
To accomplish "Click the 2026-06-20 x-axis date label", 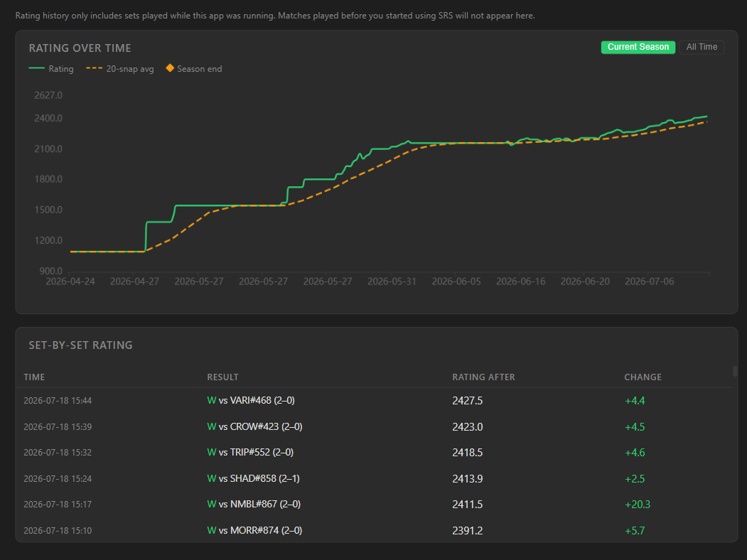I will pyautogui.click(x=584, y=281).
